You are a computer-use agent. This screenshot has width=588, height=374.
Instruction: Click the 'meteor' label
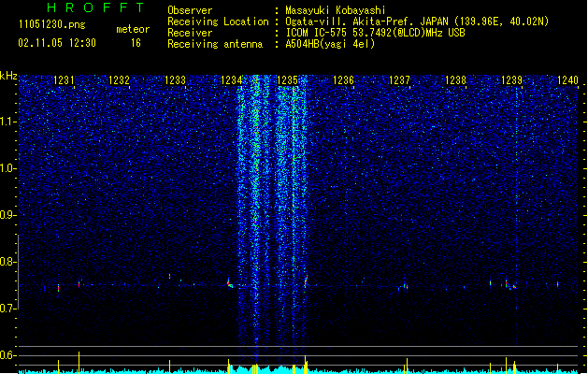click(x=133, y=29)
